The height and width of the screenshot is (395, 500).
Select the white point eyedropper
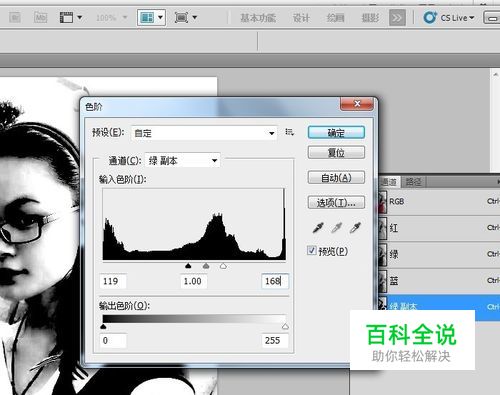click(x=355, y=228)
